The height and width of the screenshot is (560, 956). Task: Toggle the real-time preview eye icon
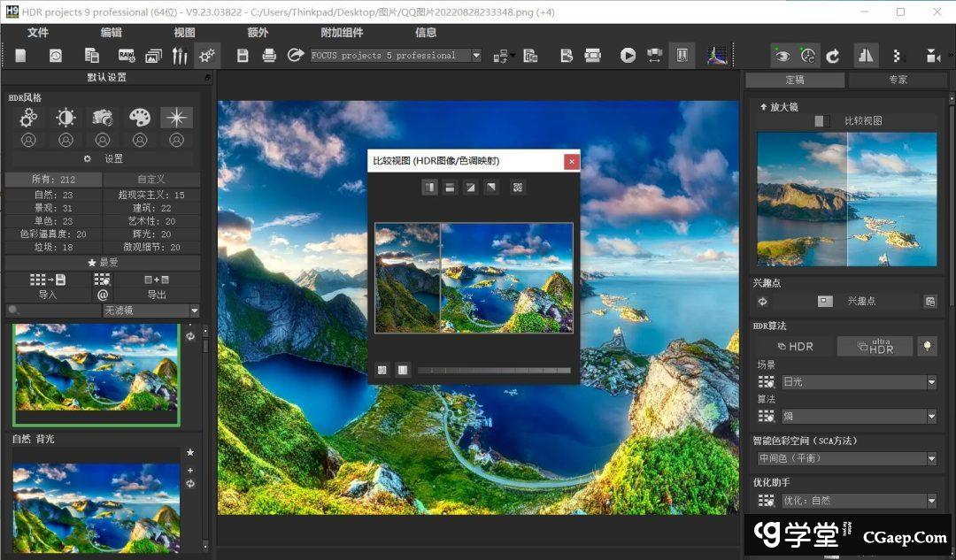tap(781, 56)
